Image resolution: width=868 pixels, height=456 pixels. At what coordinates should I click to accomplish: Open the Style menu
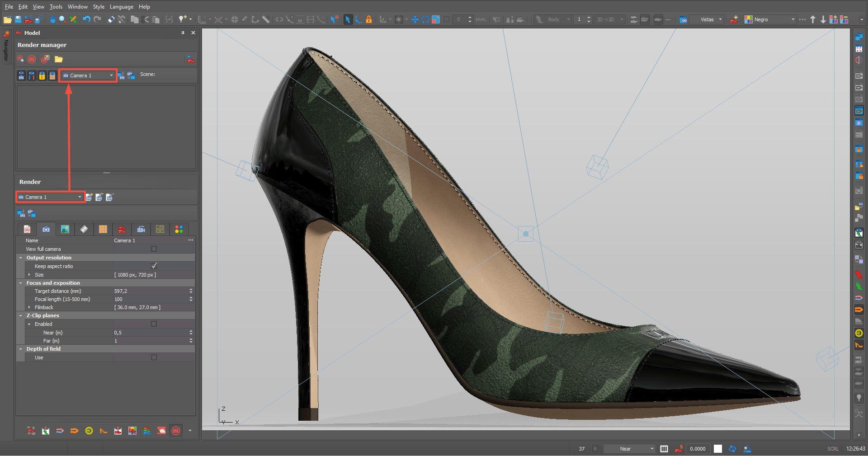[x=99, y=7]
